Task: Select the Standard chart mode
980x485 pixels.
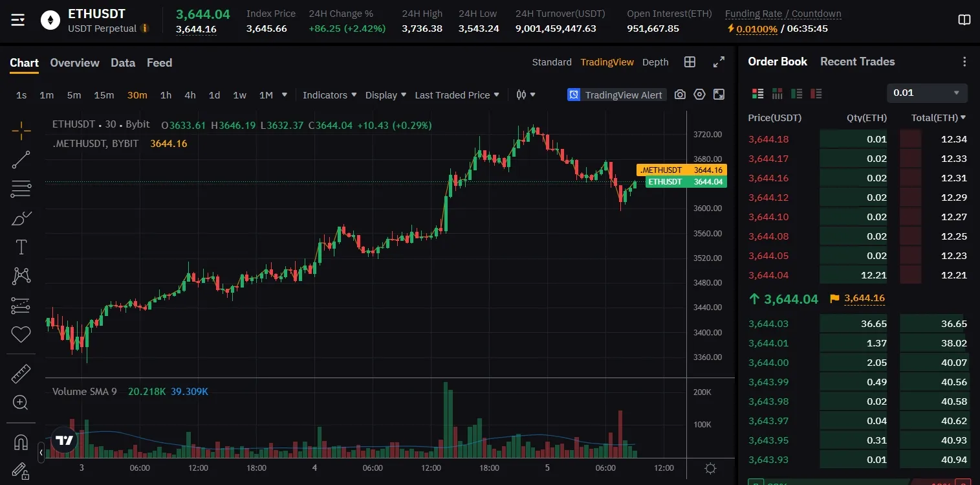Action: pos(552,62)
